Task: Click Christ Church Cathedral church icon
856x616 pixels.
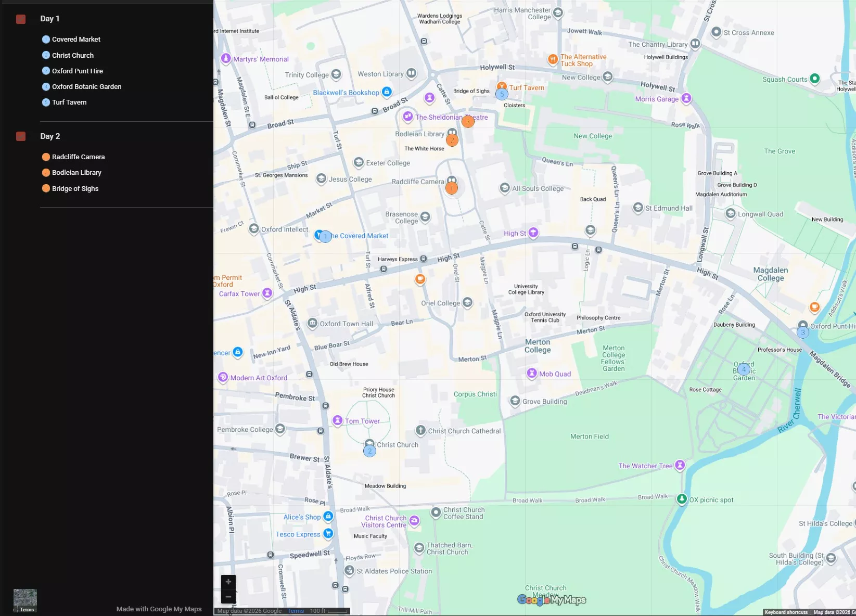Action: 420,430
